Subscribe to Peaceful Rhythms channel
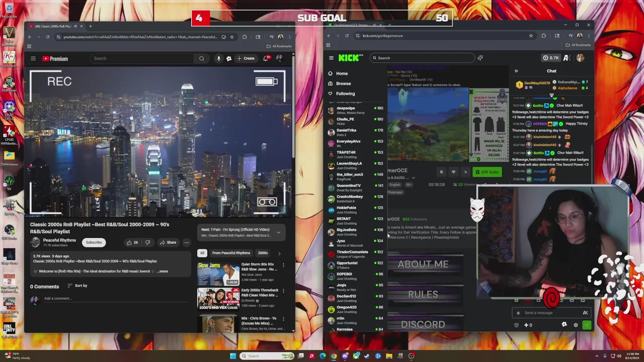644x362 pixels. 94,242
